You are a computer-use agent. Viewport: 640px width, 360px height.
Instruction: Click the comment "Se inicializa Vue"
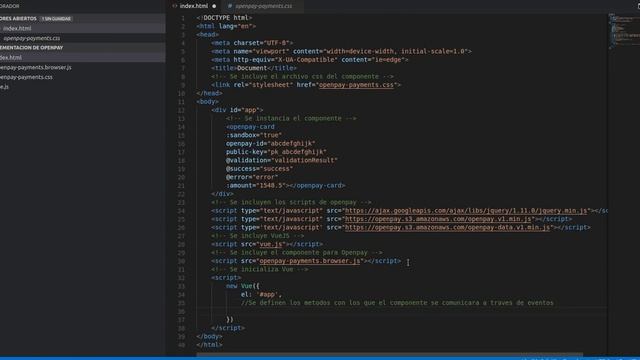(x=260, y=269)
